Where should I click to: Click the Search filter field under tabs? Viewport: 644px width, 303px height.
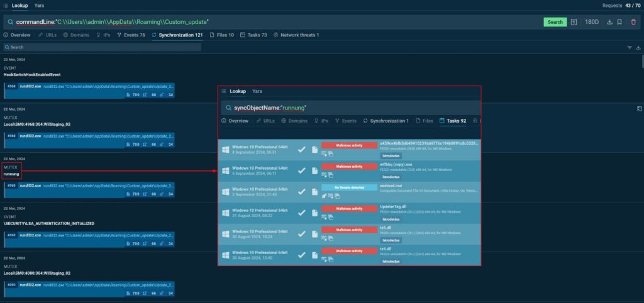click(101, 47)
